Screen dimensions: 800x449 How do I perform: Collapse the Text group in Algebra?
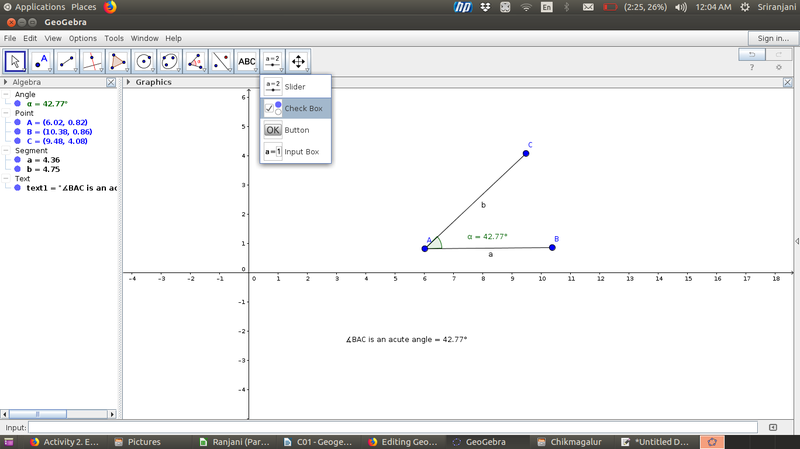tap(6, 179)
